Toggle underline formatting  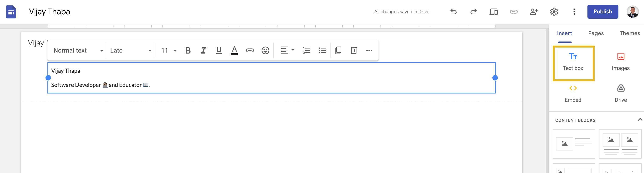click(x=219, y=51)
